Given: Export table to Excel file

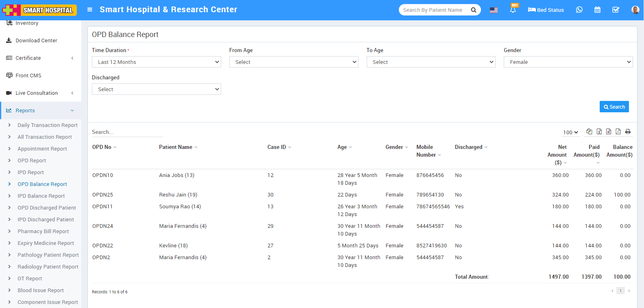Looking at the screenshot, I should (599, 131).
